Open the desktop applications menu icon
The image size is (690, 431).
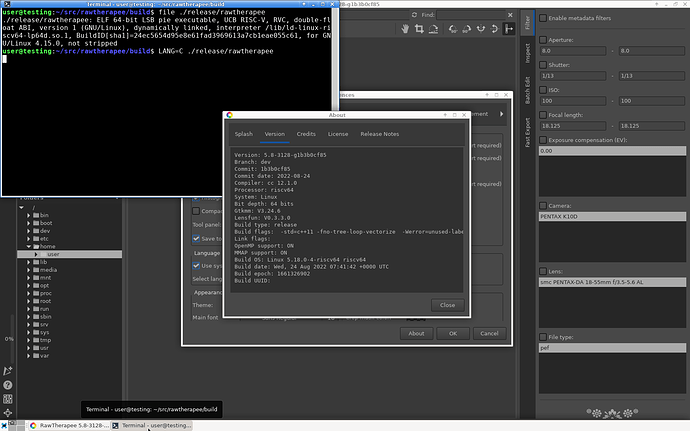coord(4,425)
